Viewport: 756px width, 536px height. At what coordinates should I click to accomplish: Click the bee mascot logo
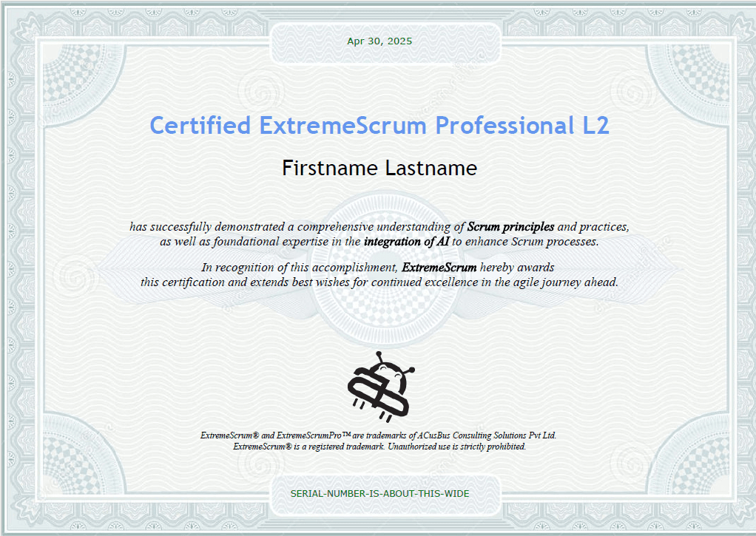(379, 384)
